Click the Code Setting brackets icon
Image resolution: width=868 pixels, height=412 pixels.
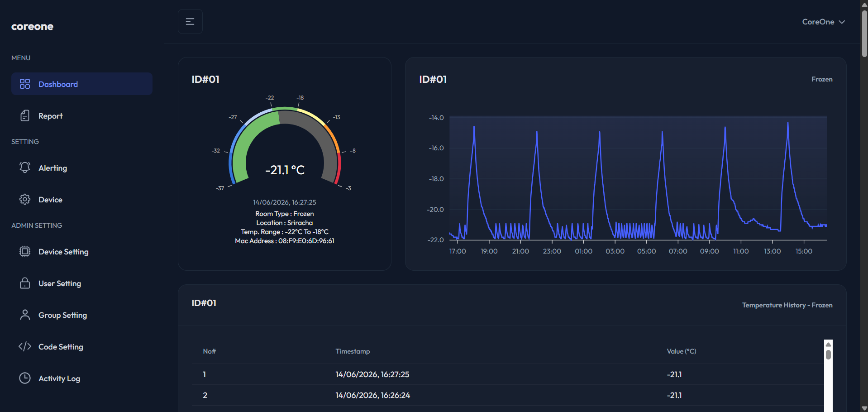point(25,346)
